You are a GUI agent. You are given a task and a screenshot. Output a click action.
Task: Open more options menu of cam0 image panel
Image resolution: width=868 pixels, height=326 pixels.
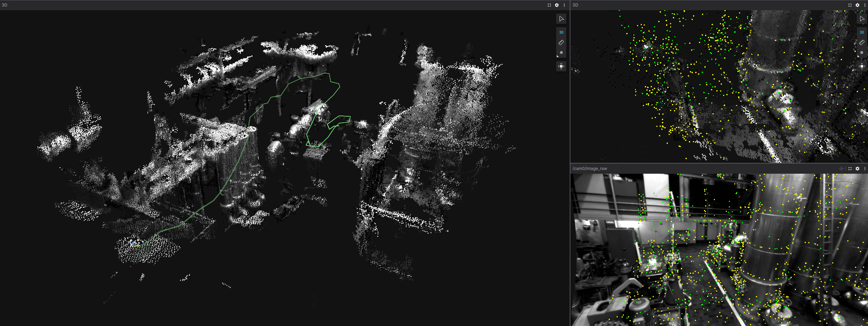(x=865, y=169)
